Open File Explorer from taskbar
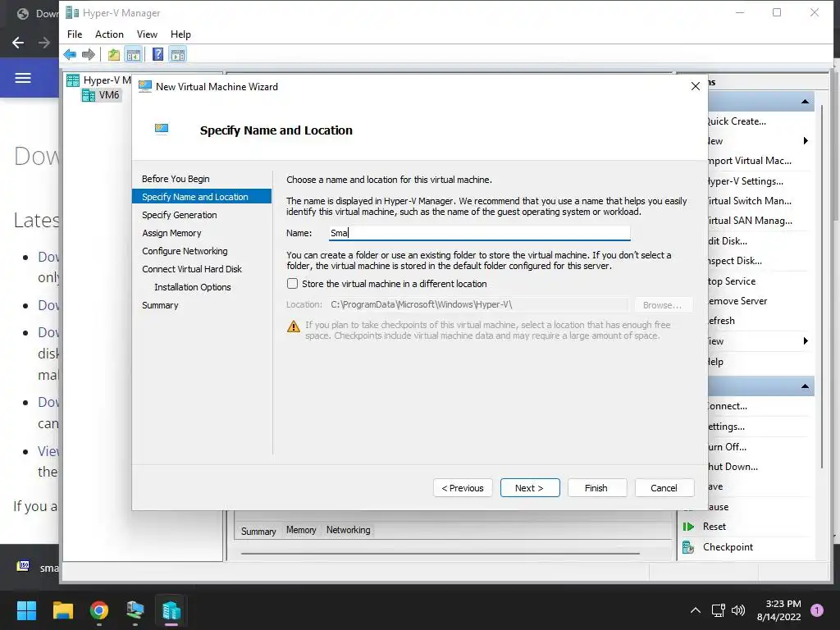840x630 pixels. pos(62,610)
